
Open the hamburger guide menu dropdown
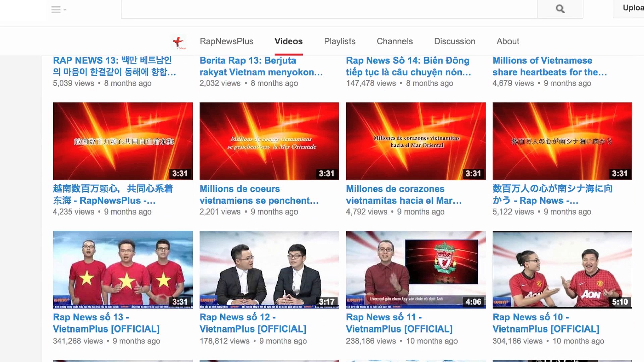58,10
